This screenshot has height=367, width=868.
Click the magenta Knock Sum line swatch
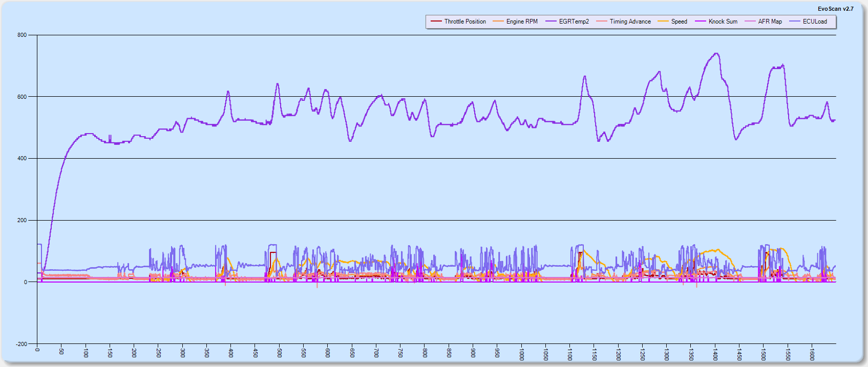[x=700, y=21]
